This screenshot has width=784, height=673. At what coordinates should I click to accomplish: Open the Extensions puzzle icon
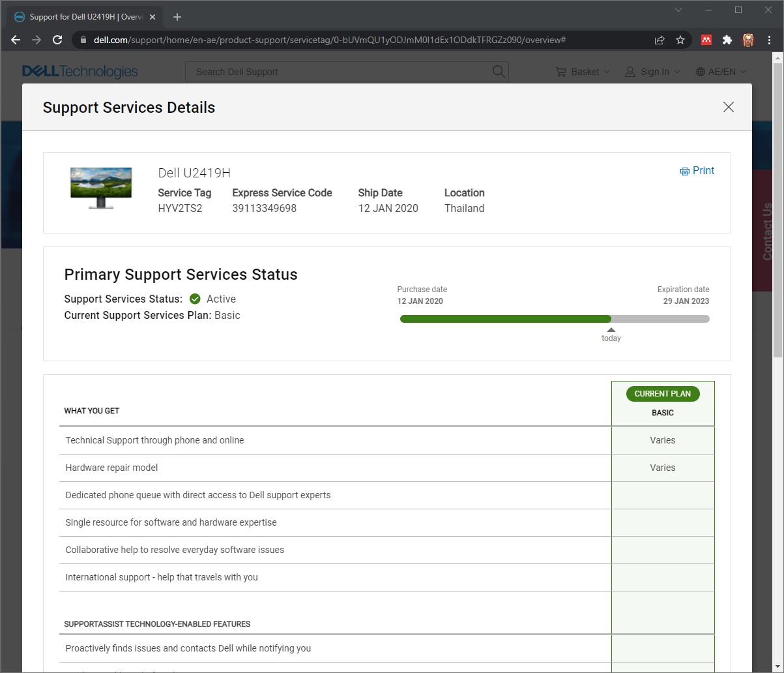pos(727,40)
